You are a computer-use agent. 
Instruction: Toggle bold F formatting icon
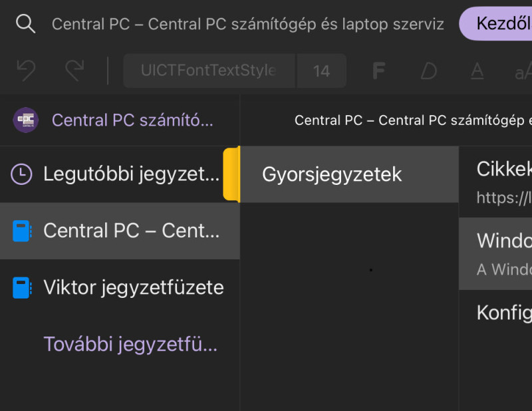point(379,71)
